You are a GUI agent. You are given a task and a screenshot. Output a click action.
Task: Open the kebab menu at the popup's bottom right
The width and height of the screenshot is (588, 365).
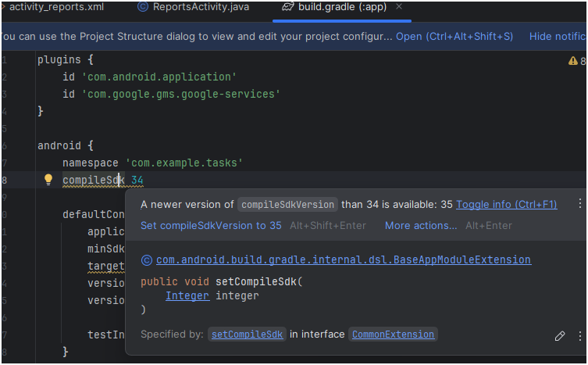(x=579, y=336)
